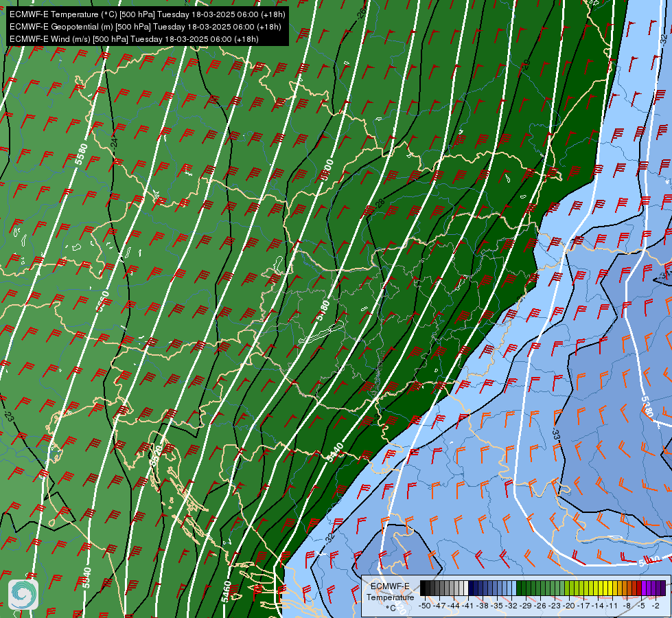Image resolution: width=672 pixels, height=618 pixels.
Task: Click the -24 isotherm label on the map
Action: click(114, 143)
